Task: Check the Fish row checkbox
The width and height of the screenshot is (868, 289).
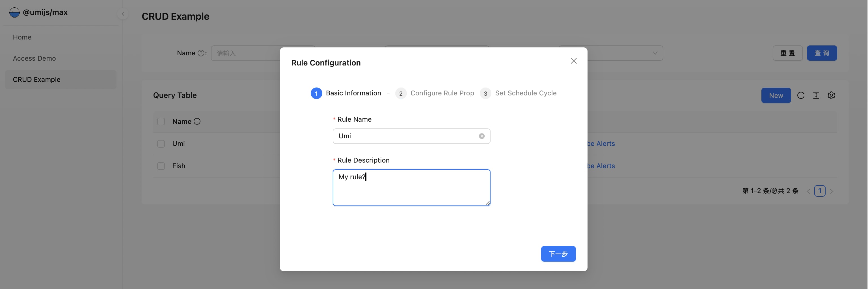Action: [161, 166]
